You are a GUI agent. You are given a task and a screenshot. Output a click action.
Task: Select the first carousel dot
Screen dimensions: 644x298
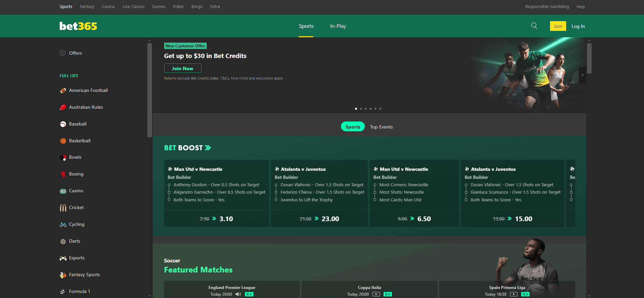point(356,109)
